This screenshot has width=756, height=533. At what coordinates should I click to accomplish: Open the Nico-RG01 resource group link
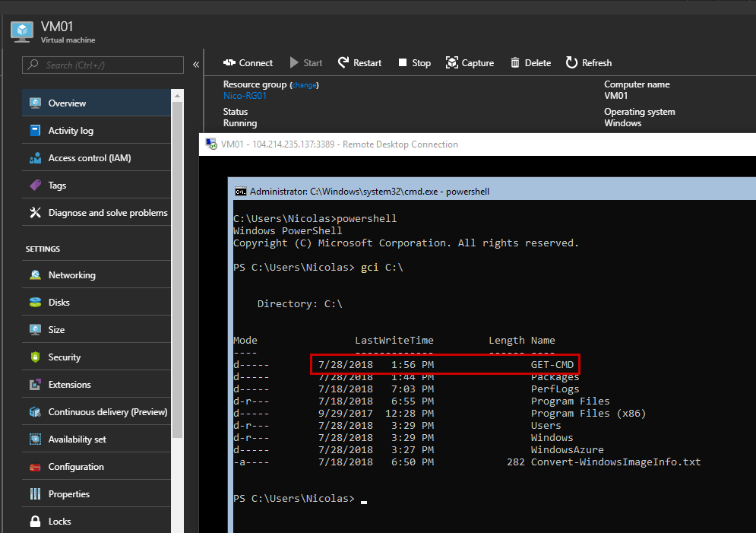pos(245,96)
